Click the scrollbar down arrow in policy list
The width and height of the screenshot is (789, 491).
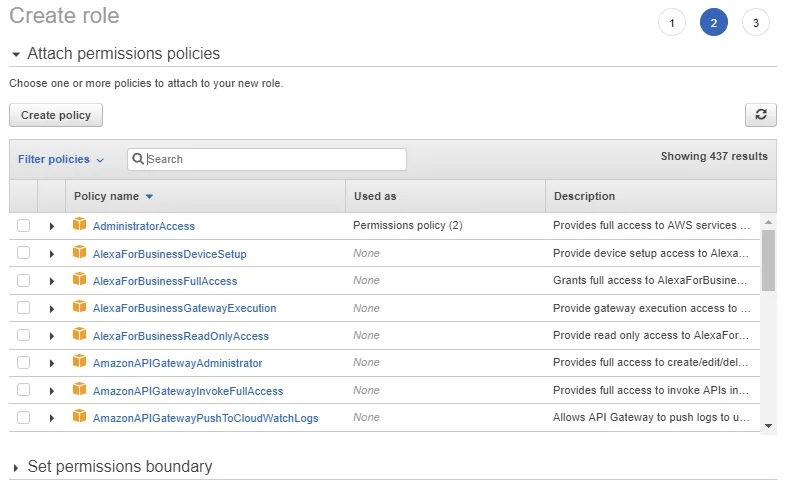(x=768, y=425)
